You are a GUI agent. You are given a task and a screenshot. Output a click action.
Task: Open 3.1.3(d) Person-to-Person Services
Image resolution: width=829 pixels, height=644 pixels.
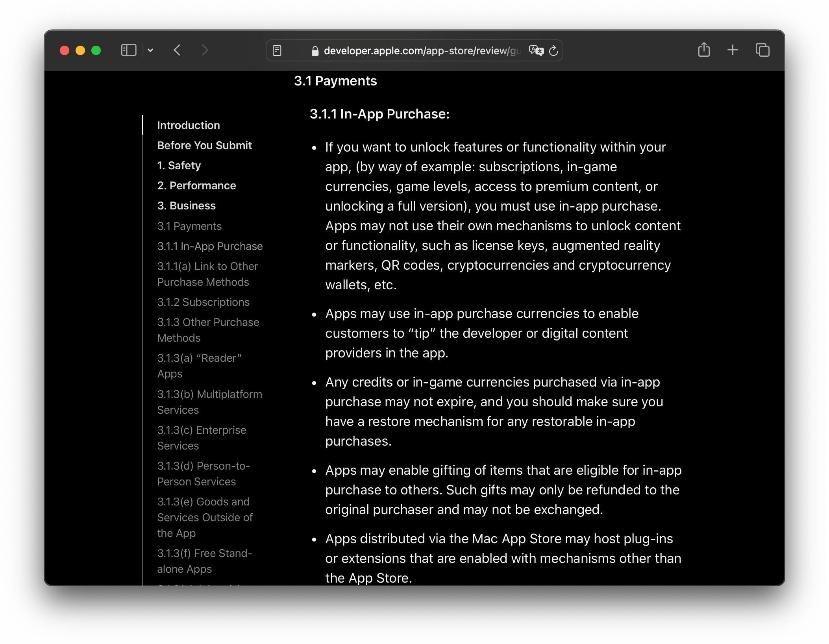(x=204, y=474)
